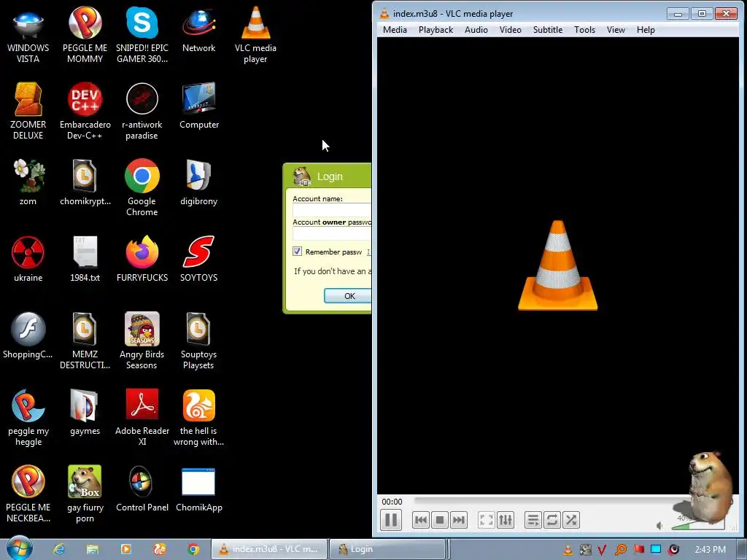Select peggle my heggle desktop icon
The image size is (747, 560).
[28, 418]
